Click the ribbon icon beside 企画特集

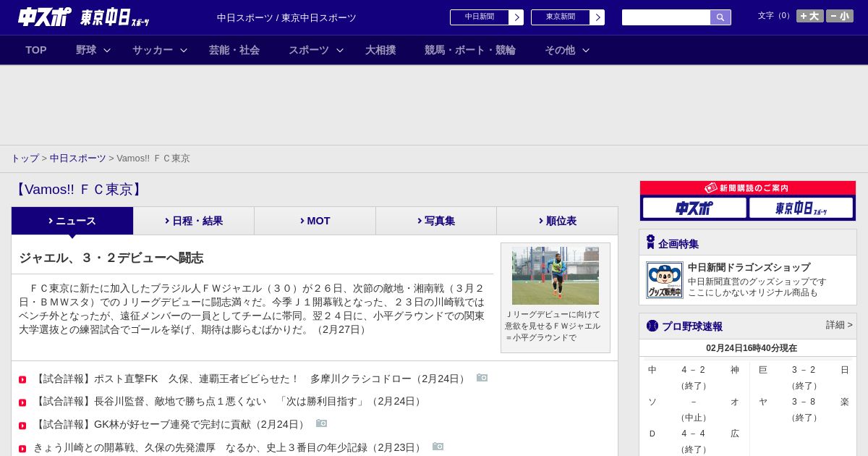click(650, 242)
